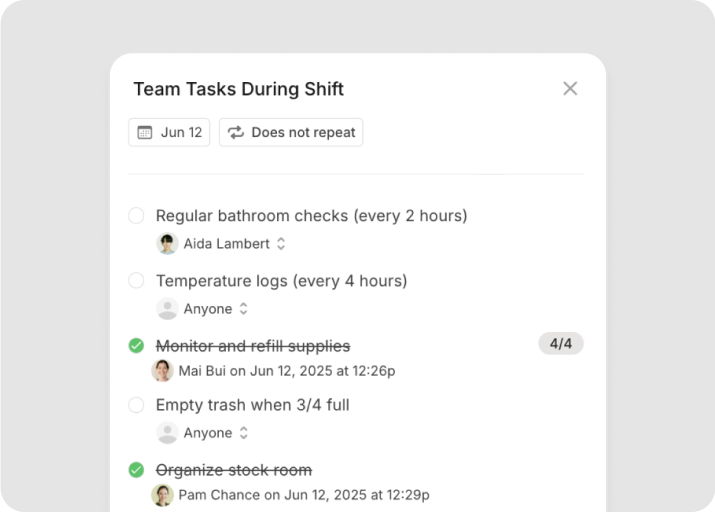Click Anyone label under Empty trash
The height and width of the screenshot is (512, 715).
pyautogui.click(x=207, y=433)
